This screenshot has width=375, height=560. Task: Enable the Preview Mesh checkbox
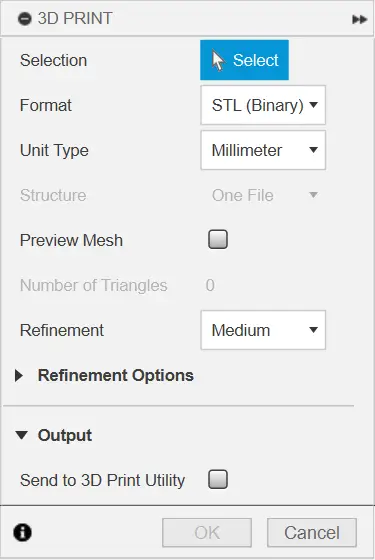(x=218, y=239)
